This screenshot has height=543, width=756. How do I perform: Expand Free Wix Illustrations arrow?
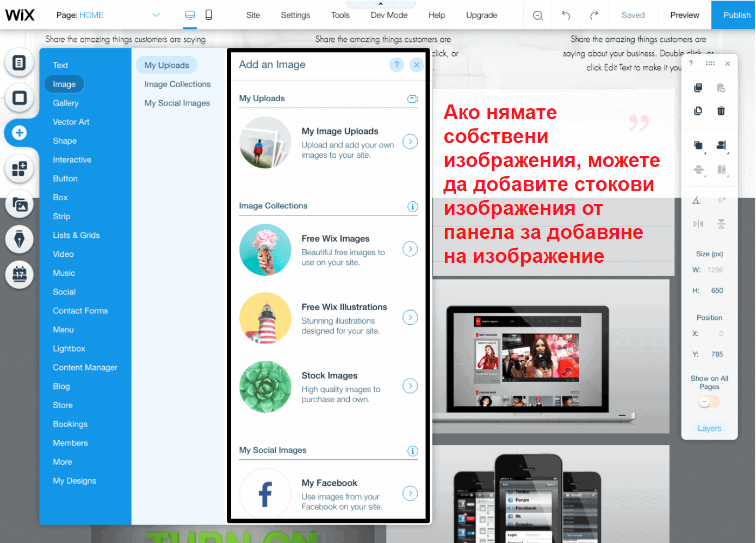410,317
